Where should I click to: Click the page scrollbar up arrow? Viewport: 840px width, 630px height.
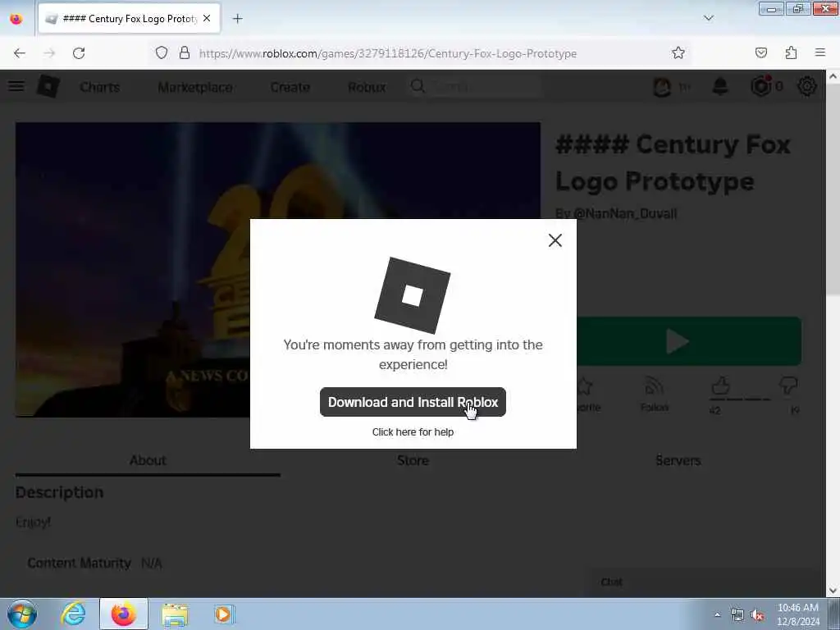[x=833, y=76]
